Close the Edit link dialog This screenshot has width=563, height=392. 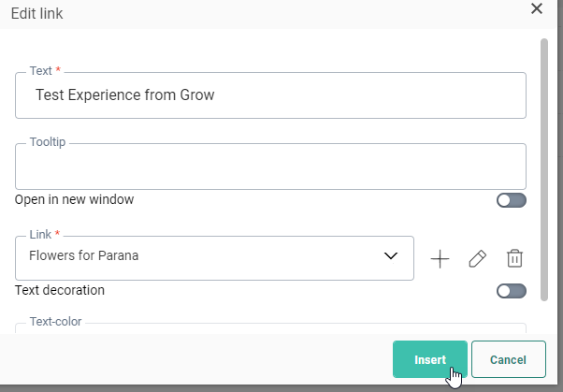537,8
